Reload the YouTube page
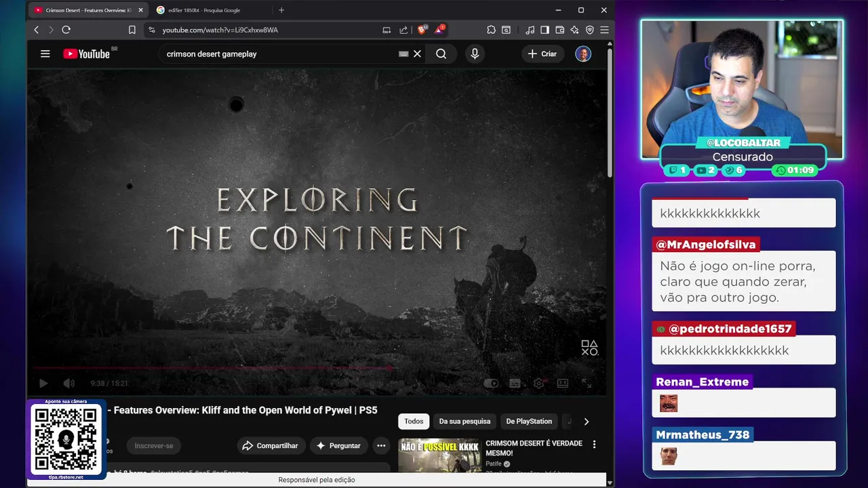Image resolution: width=868 pixels, height=488 pixels. click(x=66, y=30)
